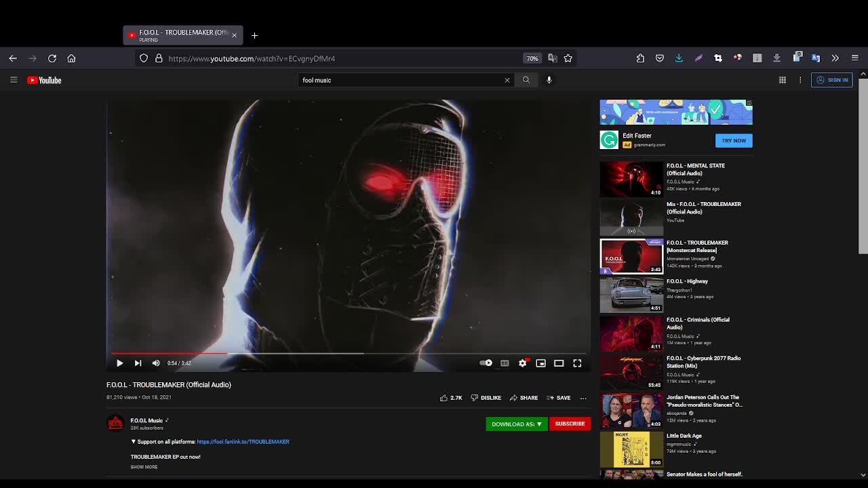Viewport: 868px width, 488px height.
Task: Show site security lock info
Action: coord(159,58)
